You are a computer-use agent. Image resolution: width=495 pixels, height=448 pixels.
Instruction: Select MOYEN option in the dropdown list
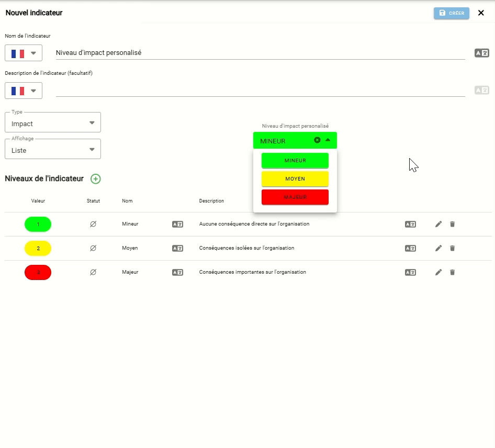(295, 179)
